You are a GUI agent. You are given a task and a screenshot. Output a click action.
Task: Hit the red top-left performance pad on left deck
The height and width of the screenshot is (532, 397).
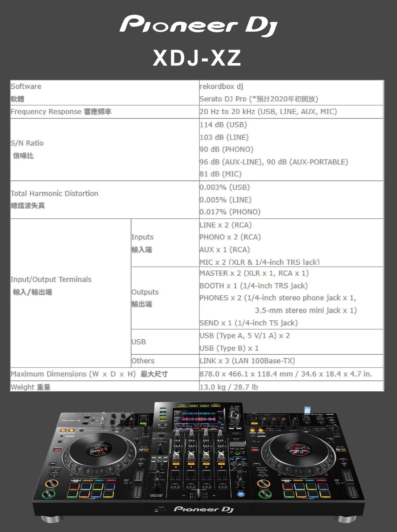coord(74,486)
